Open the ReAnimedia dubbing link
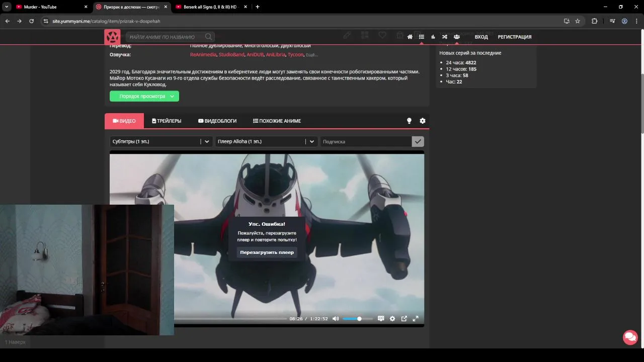The height and width of the screenshot is (362, 644). (203, 54)
